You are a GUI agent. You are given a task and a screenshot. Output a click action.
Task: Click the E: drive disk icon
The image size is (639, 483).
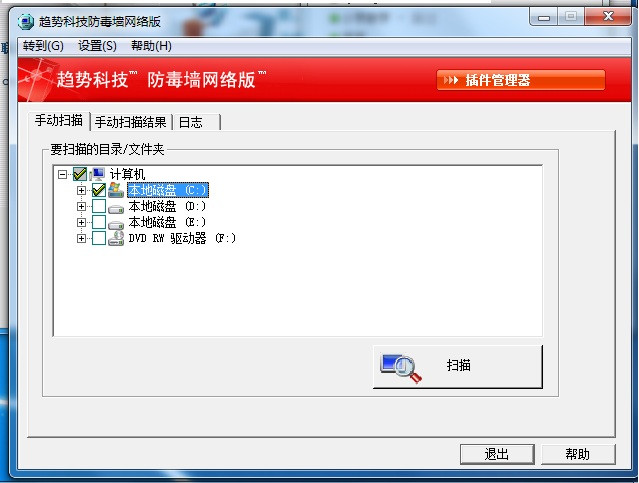tap(116, 224)
